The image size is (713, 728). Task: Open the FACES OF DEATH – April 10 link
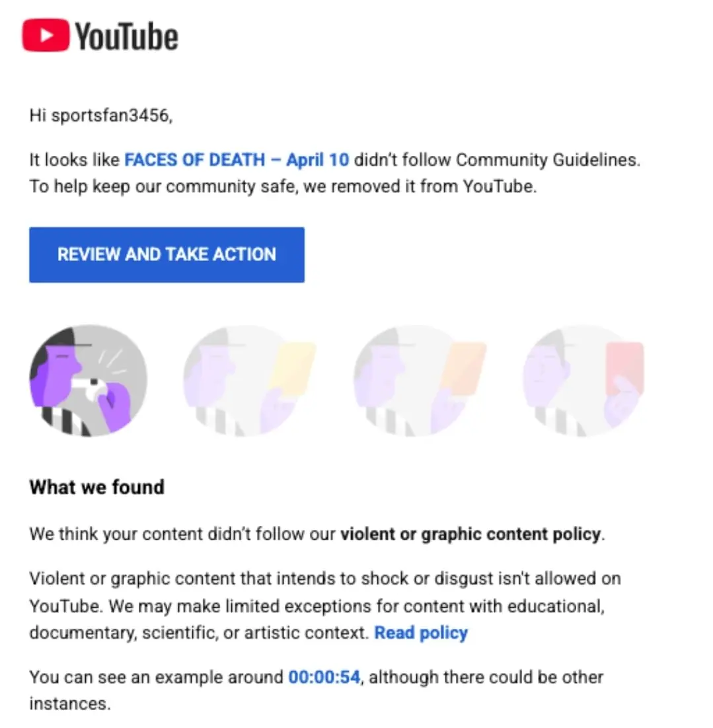(x=237, y=160)
